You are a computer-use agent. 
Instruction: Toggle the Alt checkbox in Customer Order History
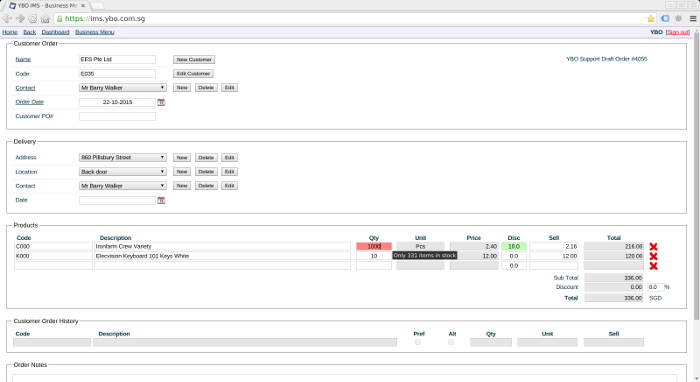pyautogui.click(x=451, y=342)
